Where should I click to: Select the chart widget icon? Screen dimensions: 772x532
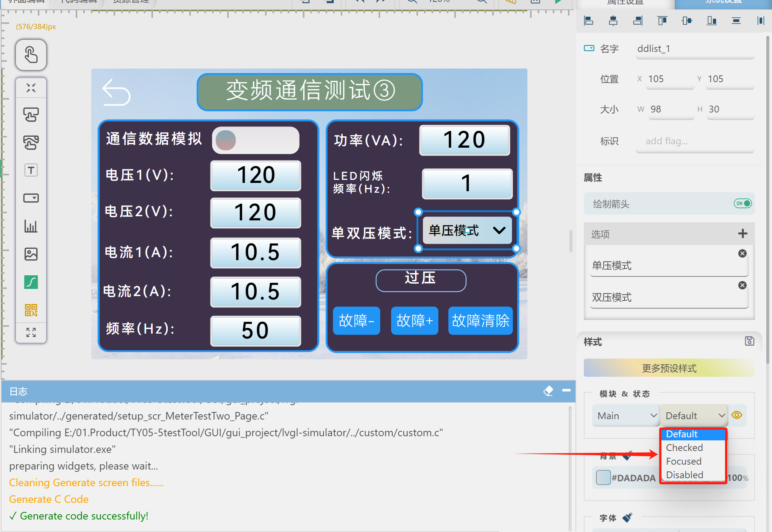point(31,226)
